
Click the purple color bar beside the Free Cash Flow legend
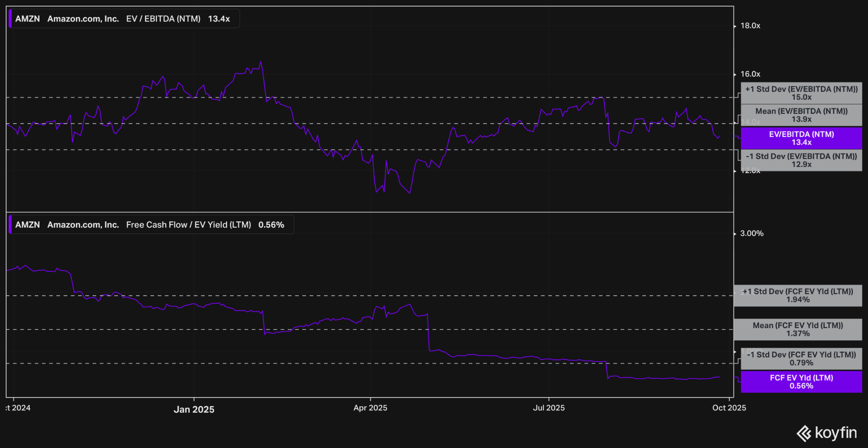(10, 225)
